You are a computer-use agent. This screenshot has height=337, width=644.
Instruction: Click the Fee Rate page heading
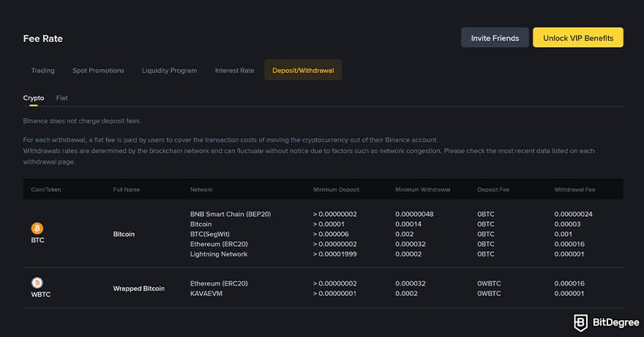[x=43, y=38]
